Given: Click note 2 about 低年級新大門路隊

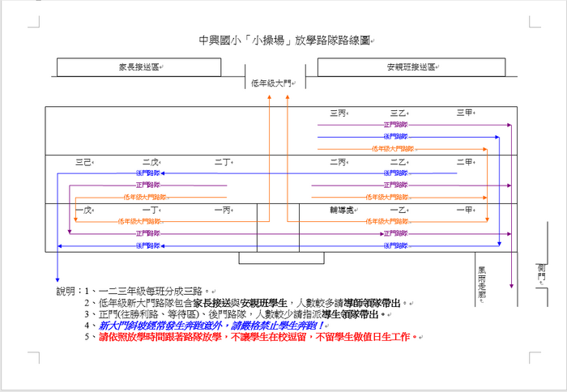Looking at the screenshot, I should tap(246, 303).
